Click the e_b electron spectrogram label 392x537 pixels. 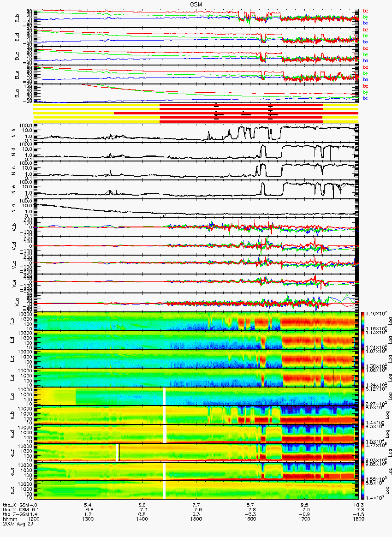point(12,415)
